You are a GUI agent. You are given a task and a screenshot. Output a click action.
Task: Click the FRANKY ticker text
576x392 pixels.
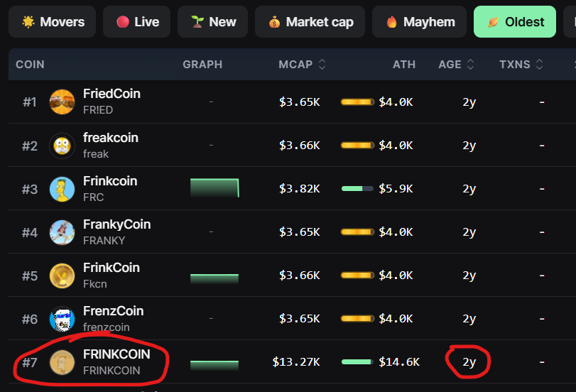[x=104, y=241]
